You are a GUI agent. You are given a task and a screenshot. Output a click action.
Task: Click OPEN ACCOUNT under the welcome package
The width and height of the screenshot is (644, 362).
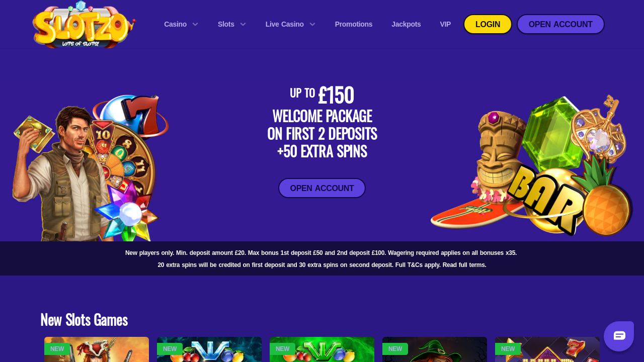322,188
